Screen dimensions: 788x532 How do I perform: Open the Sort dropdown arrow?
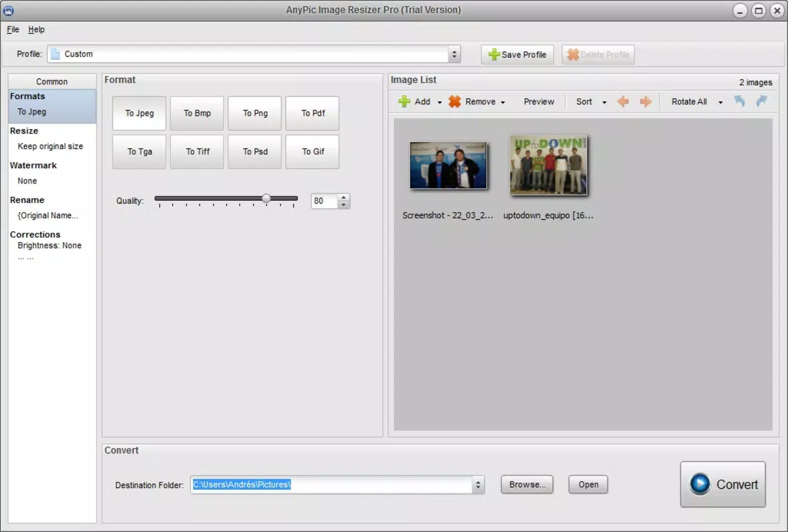pyautogui.click(x=604, y=102)
